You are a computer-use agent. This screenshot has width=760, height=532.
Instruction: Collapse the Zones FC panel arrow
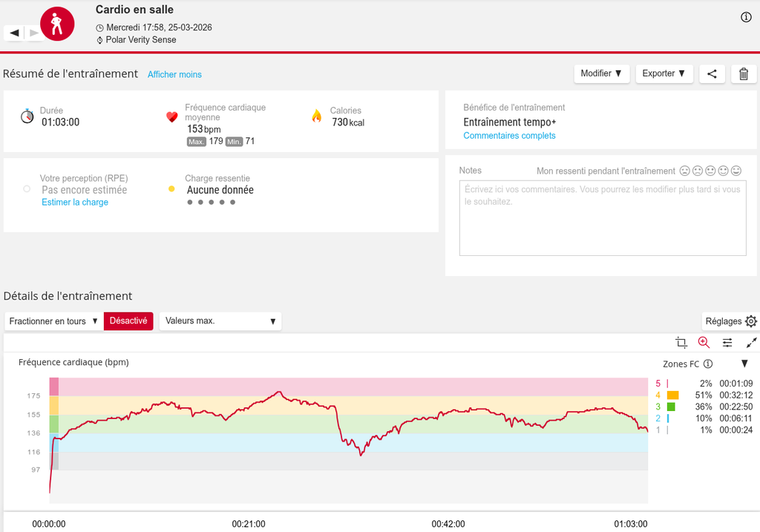tap(744, 364)
